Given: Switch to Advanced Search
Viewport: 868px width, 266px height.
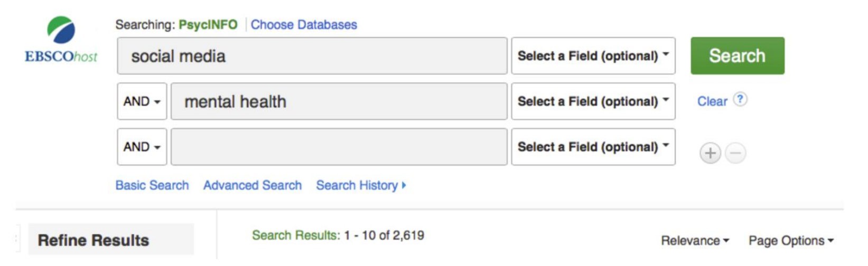Looking at the screenshot, I should coord(253,185).
